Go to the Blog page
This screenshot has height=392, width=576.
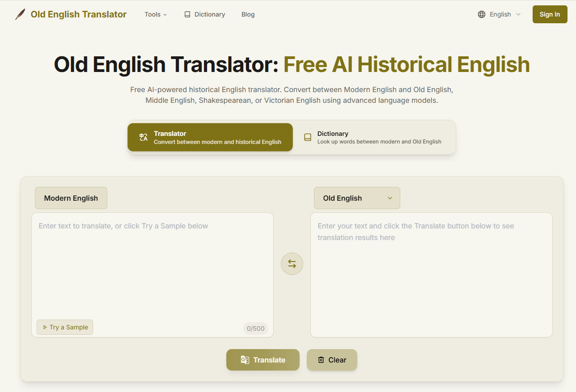(248, 14)
